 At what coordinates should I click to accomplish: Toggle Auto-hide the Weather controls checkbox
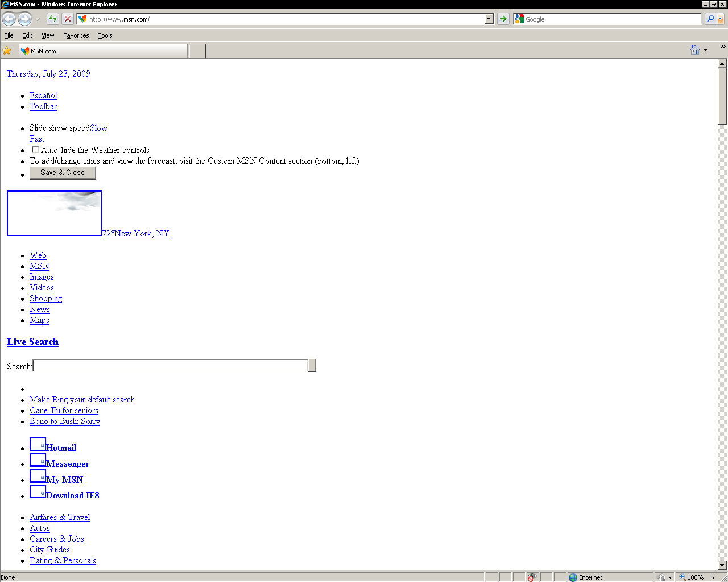click(35, 149)
